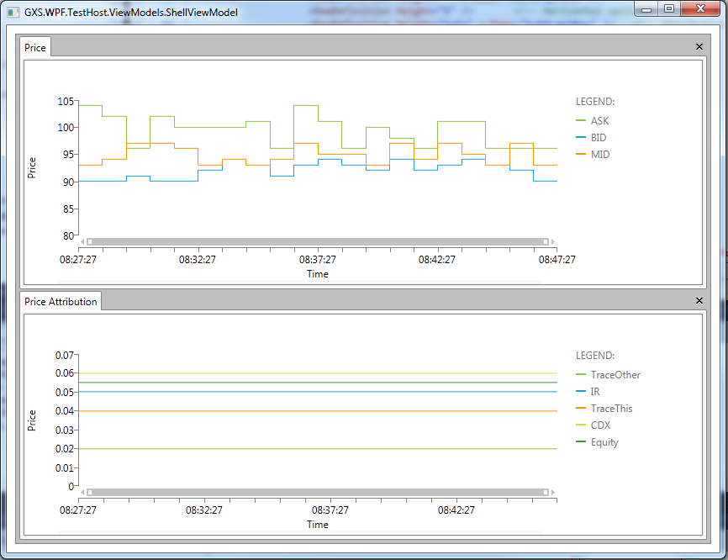Click the TraceThis legend color marker
The image size is (728, 560).
click(x=580, y=408)
